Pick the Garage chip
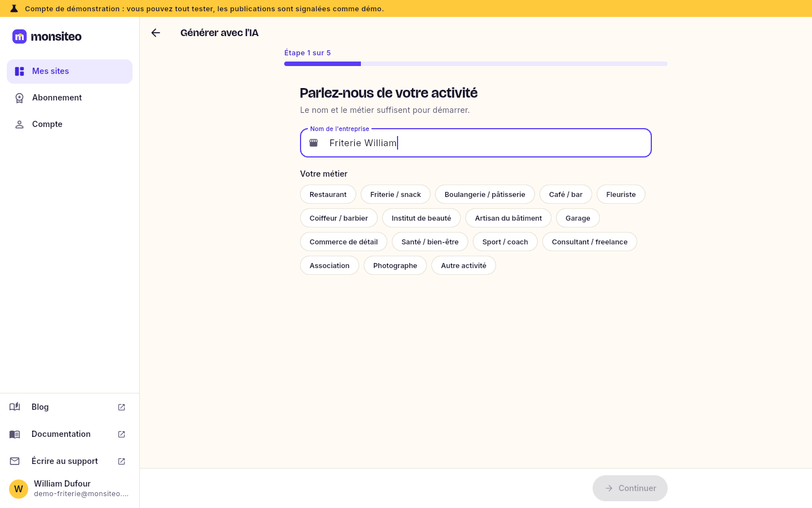The image size is (812, 508). coord(578,218)
